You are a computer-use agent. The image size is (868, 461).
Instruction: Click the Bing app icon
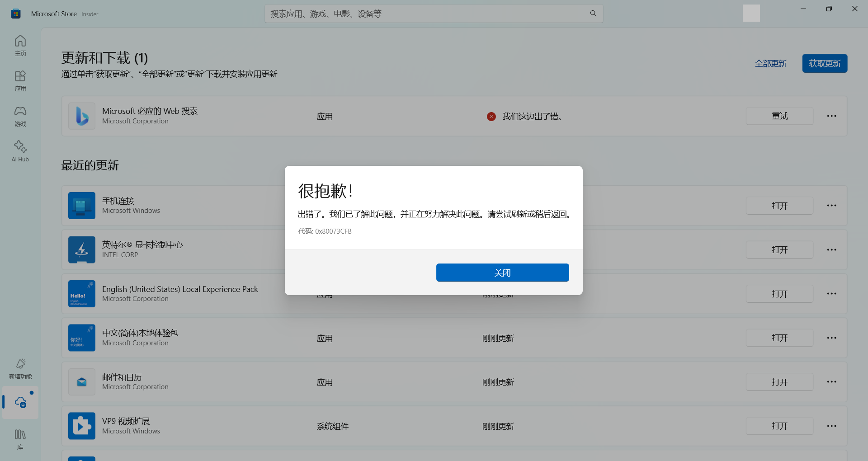coord(82,116)
